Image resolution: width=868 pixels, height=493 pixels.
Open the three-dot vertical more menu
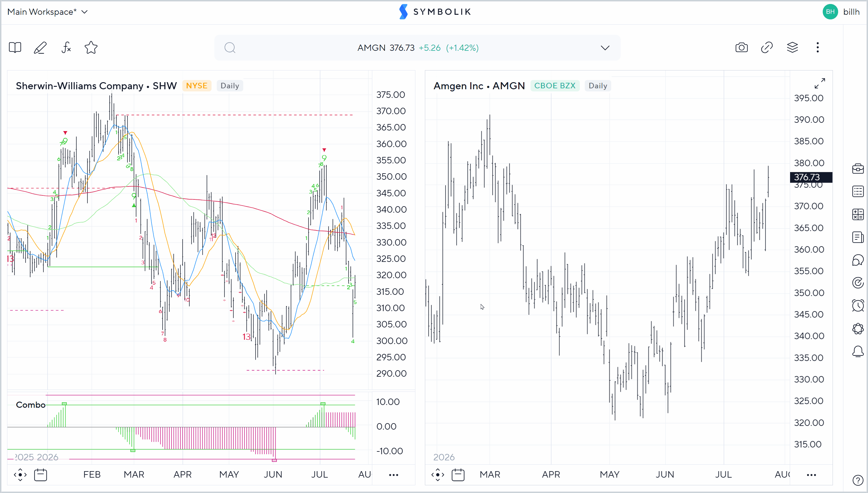(x=818, y=48)
